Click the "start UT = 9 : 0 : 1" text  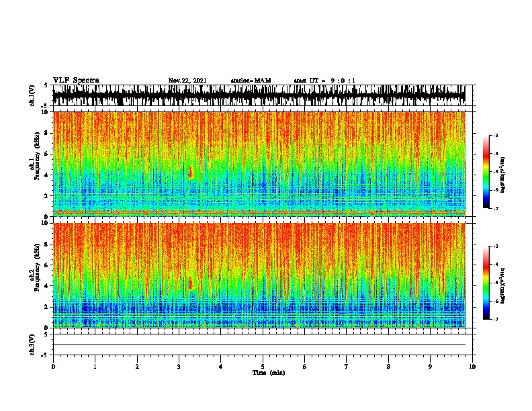[324, 81]
